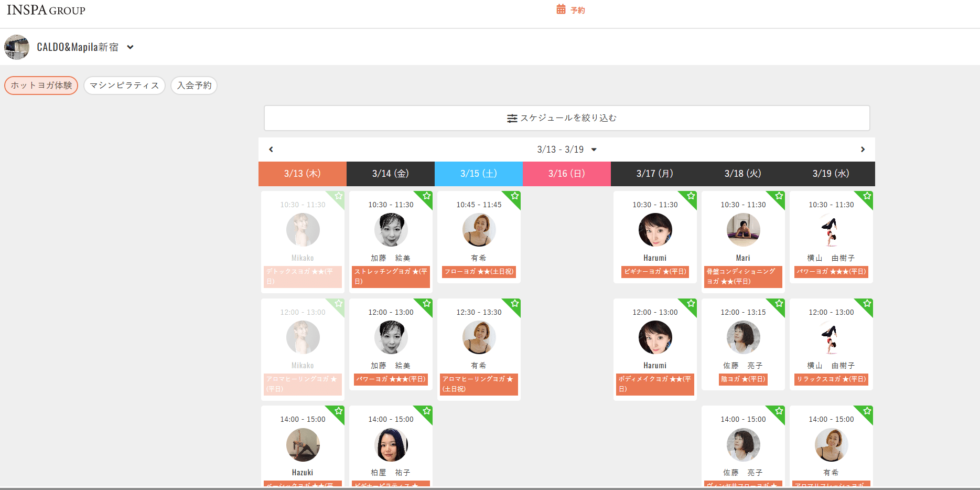Click star badge on 3/15 10:45 class
980x490 pixels.
pyautogui.click(x=515, y=196)
